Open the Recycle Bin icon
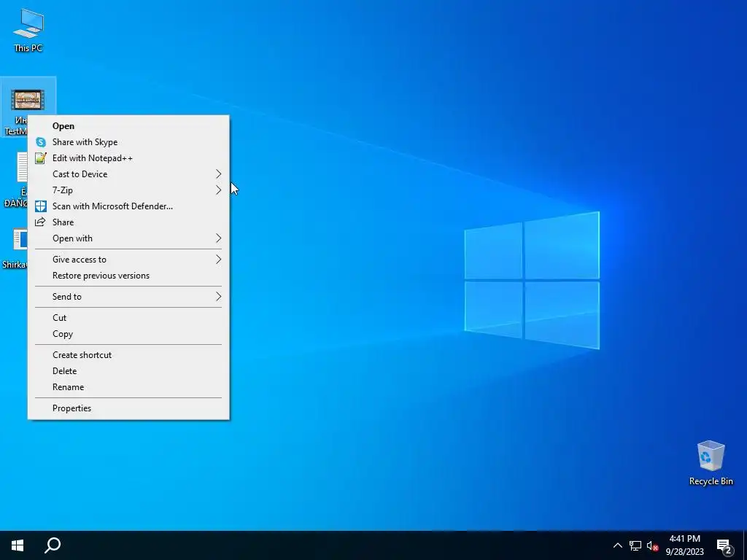 (711, 463)
